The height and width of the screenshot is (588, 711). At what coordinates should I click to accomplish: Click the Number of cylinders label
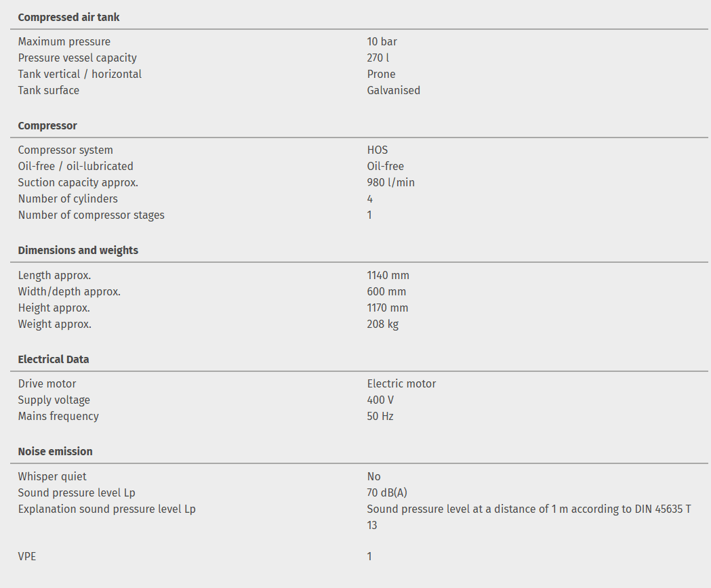pos(68,199)
